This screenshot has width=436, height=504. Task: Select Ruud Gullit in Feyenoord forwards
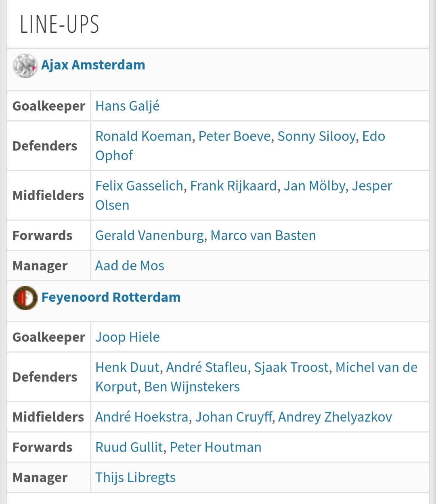[129, 448]
